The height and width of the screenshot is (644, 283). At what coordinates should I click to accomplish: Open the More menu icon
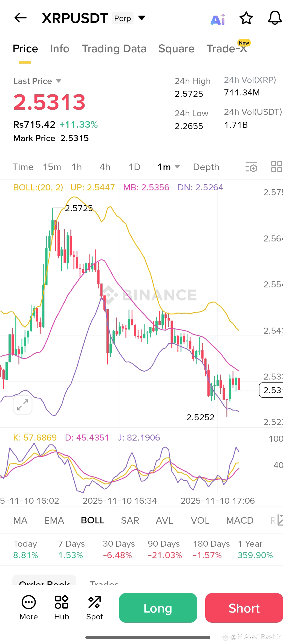click(x=29, y=608)
